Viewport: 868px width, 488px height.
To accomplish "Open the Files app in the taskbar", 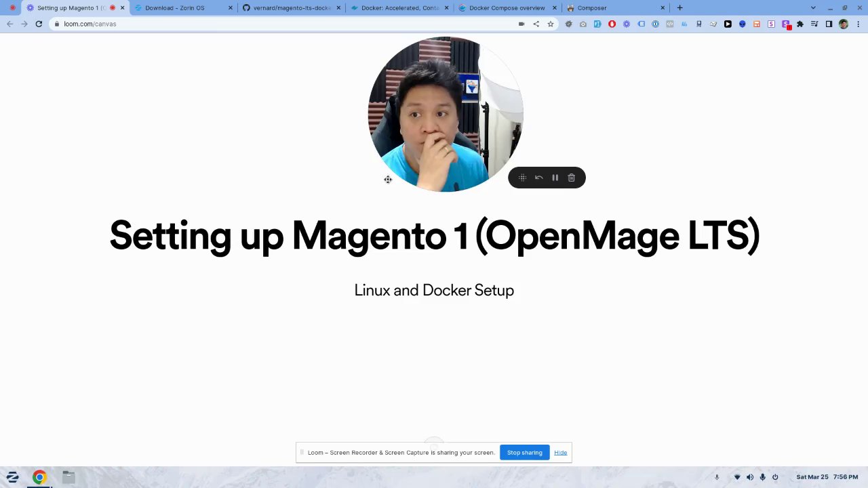I will point(68,477).
